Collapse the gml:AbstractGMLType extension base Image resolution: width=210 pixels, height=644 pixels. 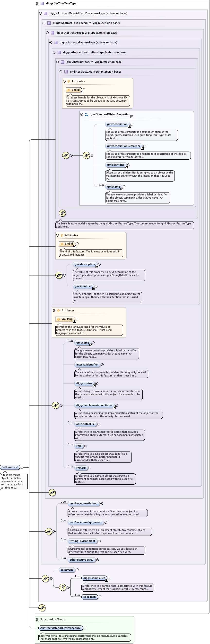tap(61, 72)
